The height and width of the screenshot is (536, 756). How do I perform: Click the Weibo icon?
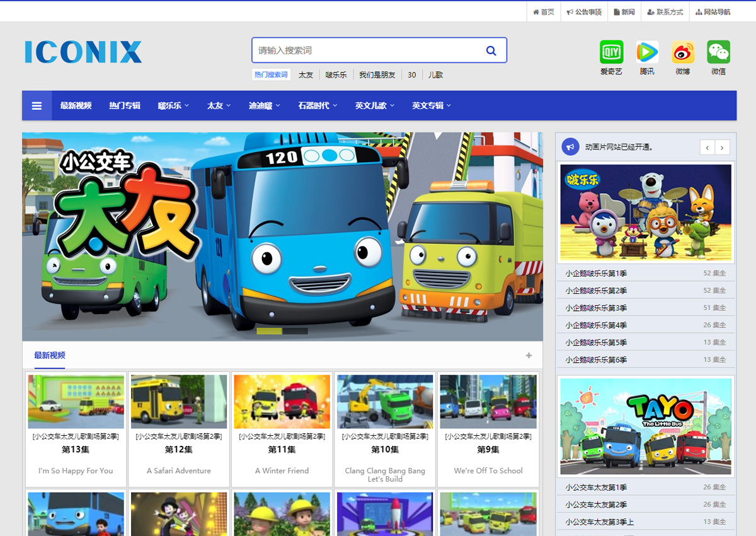pos(682,52)
